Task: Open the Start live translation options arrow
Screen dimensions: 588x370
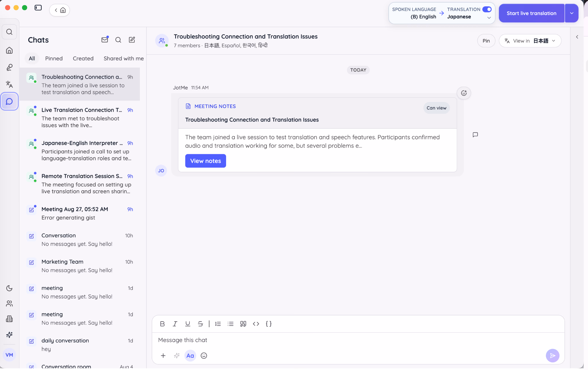Action: click(x=572, y=13)
